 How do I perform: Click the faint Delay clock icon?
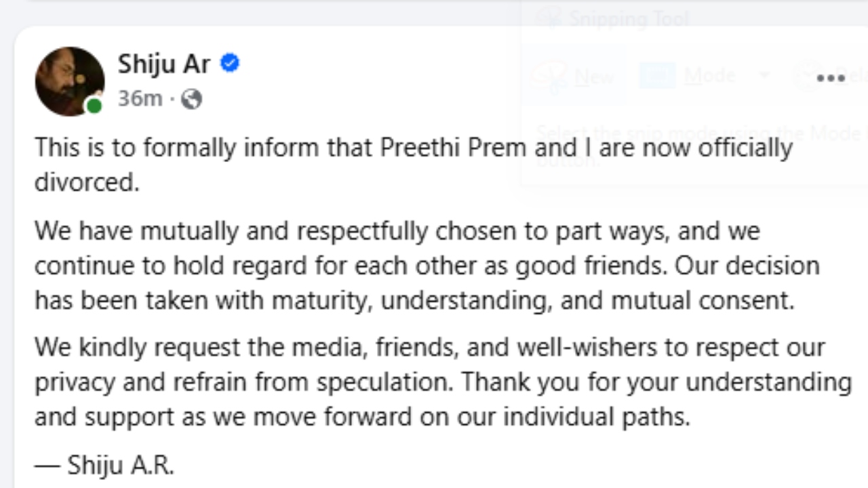tap(807, 75)
